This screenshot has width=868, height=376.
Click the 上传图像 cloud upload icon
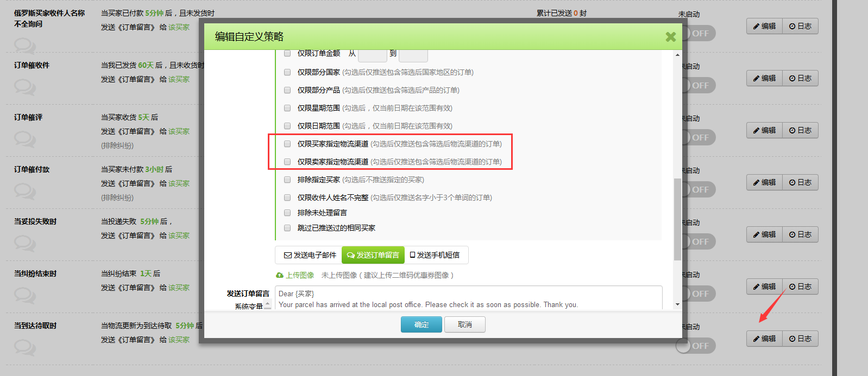(280, 275)
